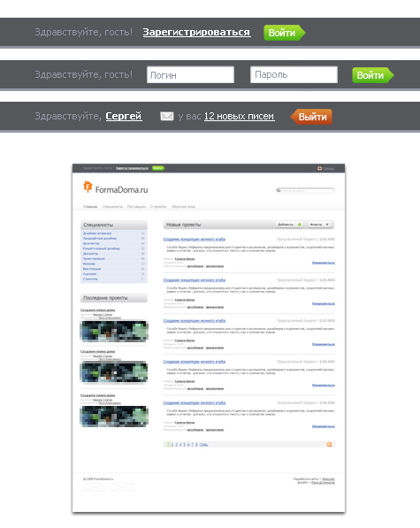The image size is (420, 528).
Task: Click the search magnifier icon
Action: (x=279, y=190)
